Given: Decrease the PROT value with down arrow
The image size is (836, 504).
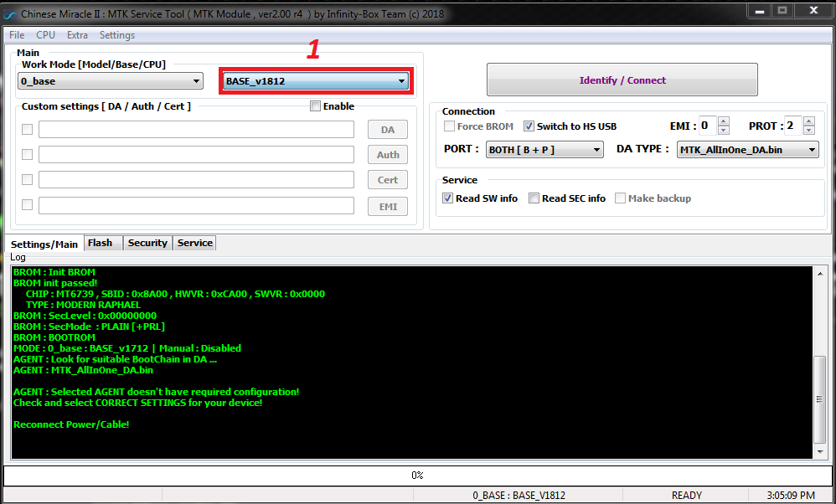Looking at the screenshot, I should click(x=809, y=131).
